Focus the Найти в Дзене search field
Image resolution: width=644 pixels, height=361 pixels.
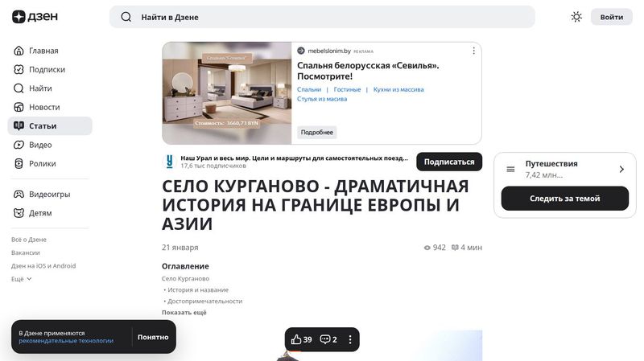[x=322, y=17]
